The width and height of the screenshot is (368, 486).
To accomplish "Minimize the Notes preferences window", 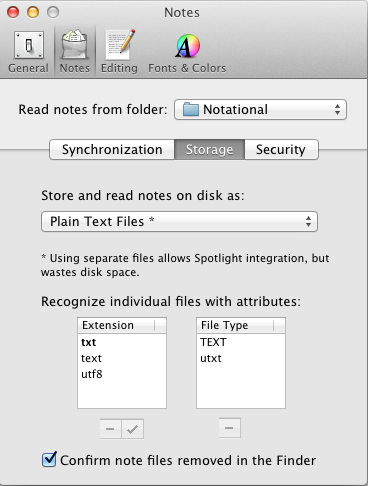I will 33,12.
